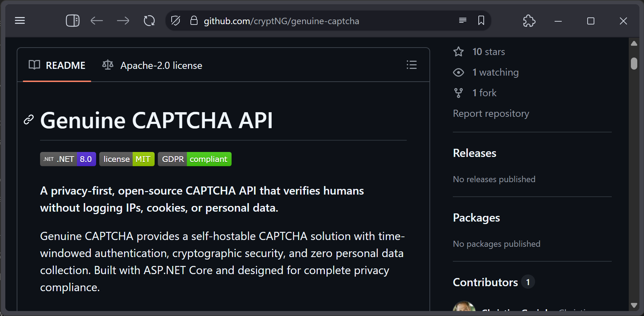
Task: Click the address bar URL
Action: [x=281, y=21]
